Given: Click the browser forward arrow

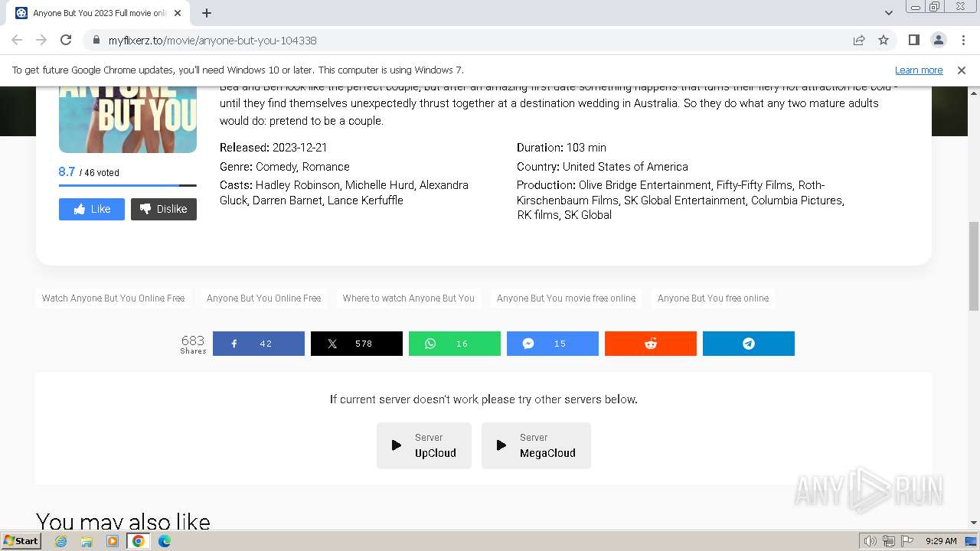Looking at the screenshot, I should [x=41, y=40].
